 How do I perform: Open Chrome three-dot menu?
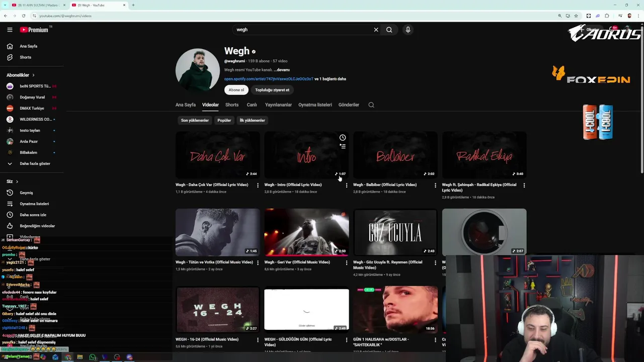click(638, 16)
